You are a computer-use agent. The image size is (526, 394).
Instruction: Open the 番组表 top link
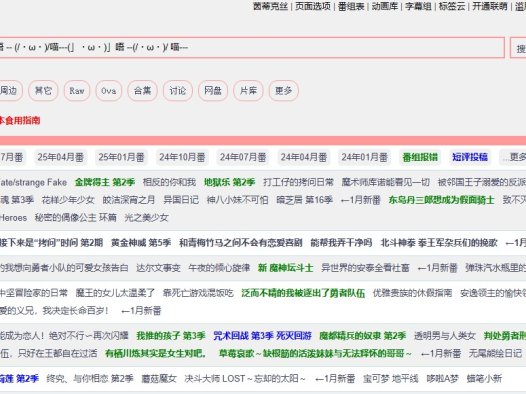351,6
